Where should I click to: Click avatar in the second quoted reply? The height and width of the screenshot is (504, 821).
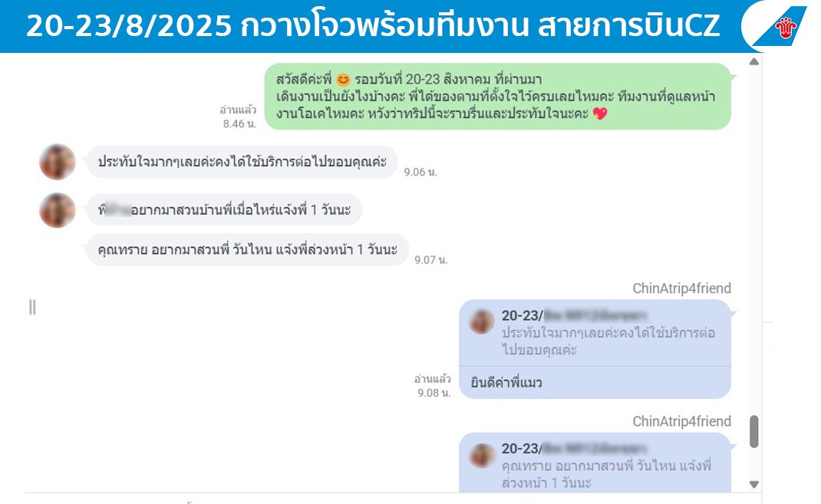482,456
